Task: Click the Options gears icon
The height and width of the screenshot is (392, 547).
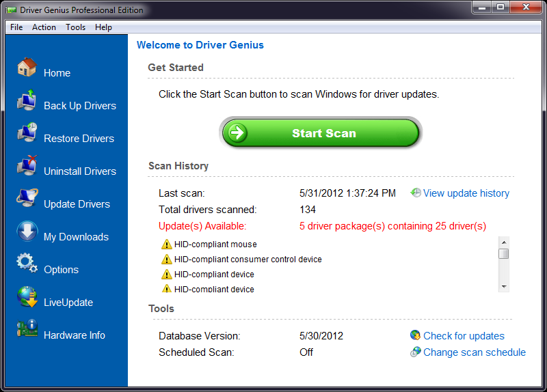Action: pyautogui.click(x=27, y=264)
